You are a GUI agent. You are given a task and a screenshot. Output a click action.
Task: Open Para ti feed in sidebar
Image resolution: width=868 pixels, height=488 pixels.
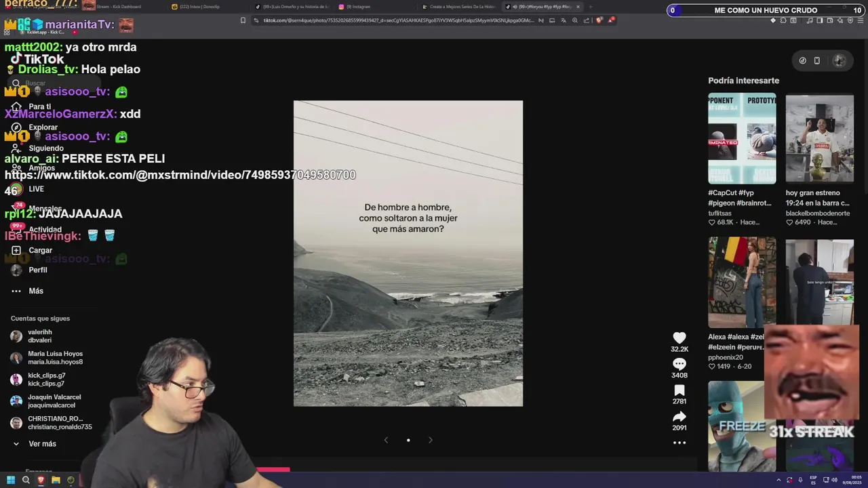tap(31, 106)
